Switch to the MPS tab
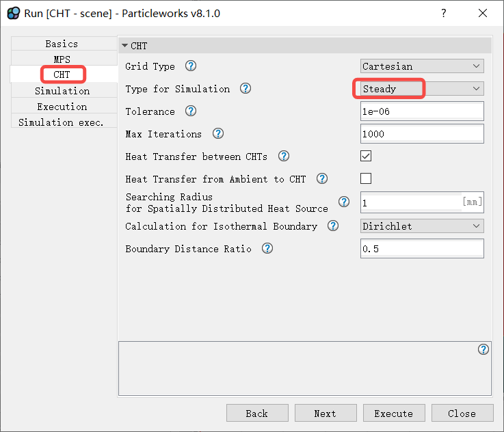 [62, 59]
